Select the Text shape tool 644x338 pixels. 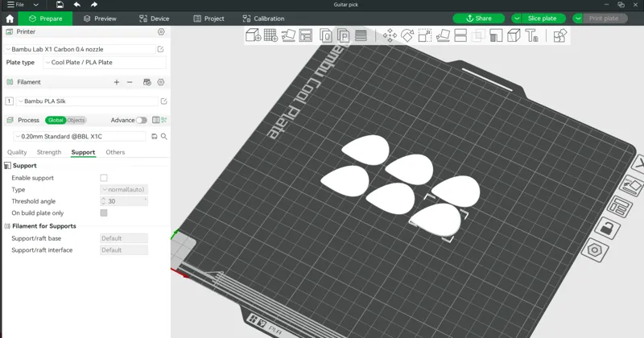(531, 35)
